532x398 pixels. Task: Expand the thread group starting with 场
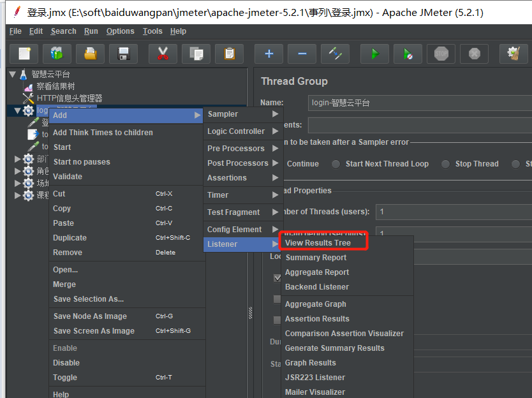click(x=17, y=183)
